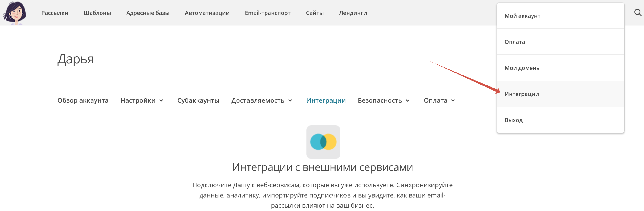Viewport: 644px width, 211px height.
Task: Choose Мои домены in dropdown menu
Action: [522, 68]
